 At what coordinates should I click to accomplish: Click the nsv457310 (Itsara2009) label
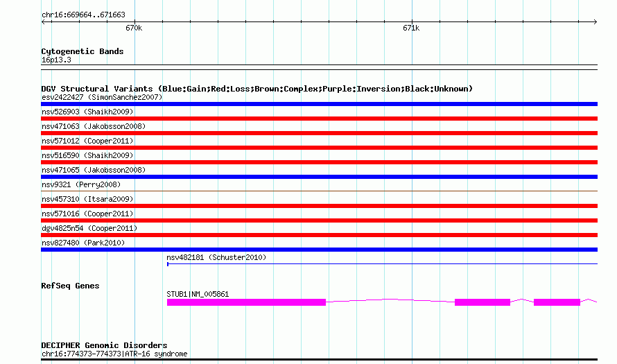87,199
